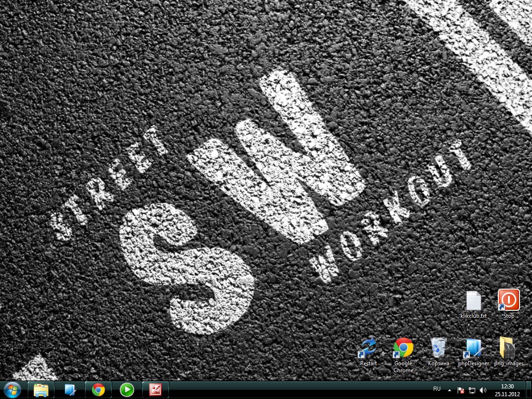Select the Google Chrome desktop shortcut
This screenshot has height=399, width=532.
point(403,349)
